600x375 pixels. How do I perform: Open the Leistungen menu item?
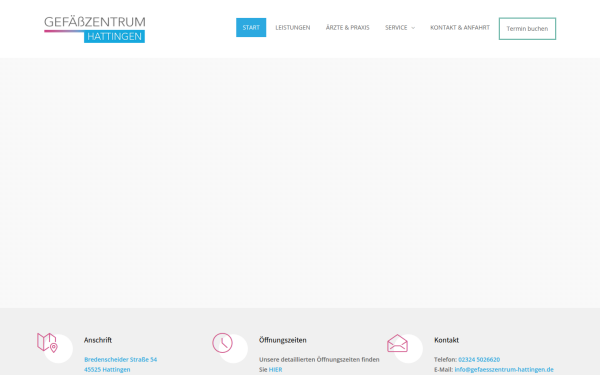[x=293, y=28]
